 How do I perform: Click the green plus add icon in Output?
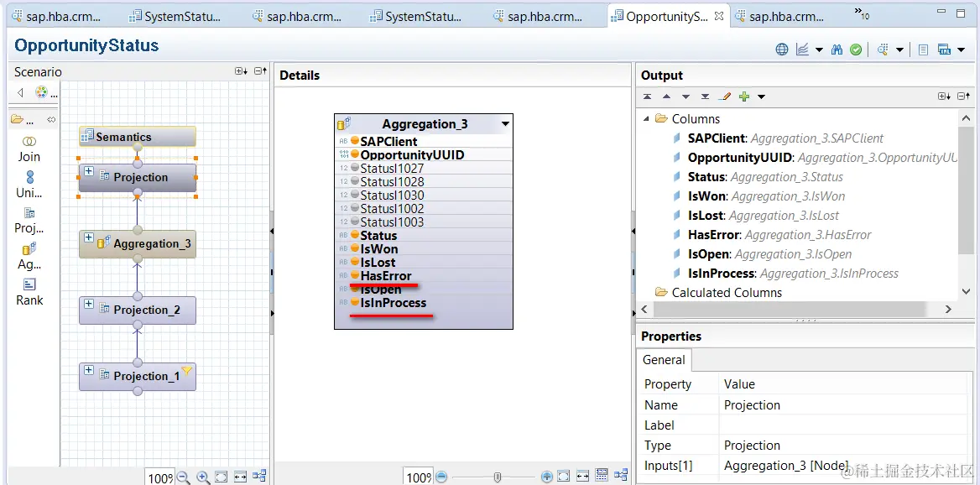743,96
